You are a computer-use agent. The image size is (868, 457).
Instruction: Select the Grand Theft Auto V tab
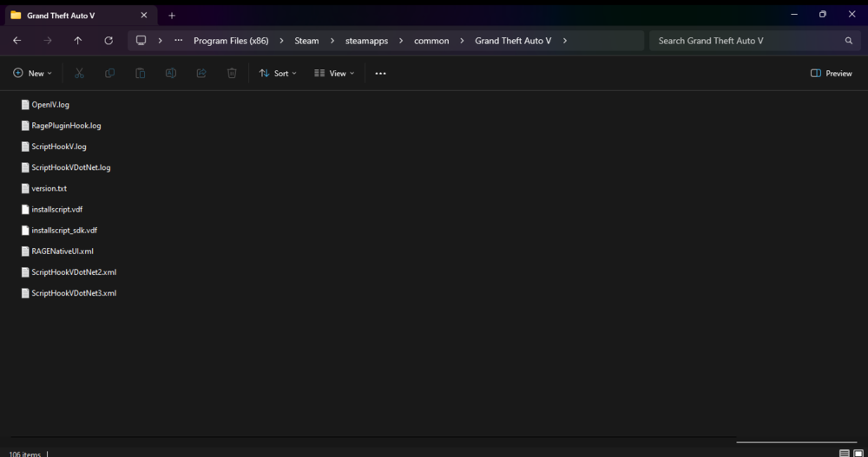[80, 16]
